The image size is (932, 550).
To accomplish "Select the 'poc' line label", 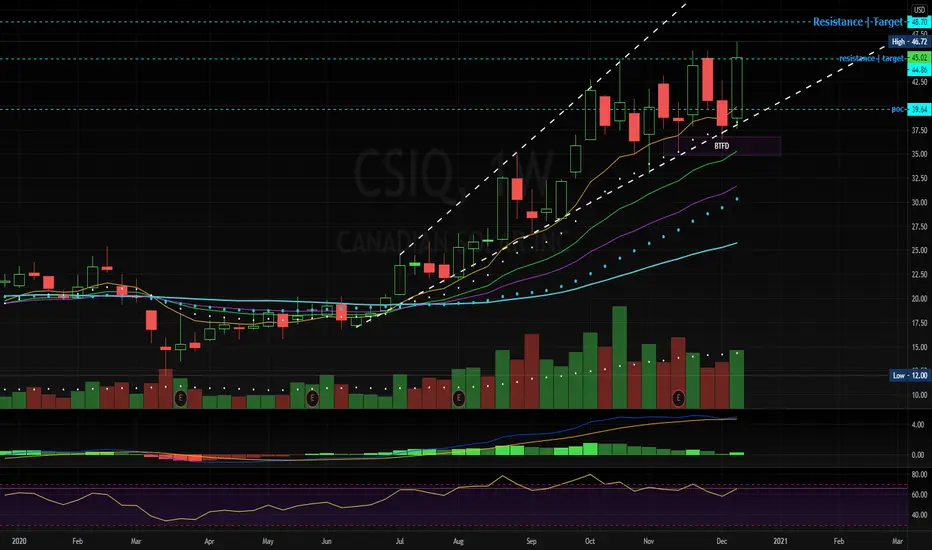I will 898,109.
